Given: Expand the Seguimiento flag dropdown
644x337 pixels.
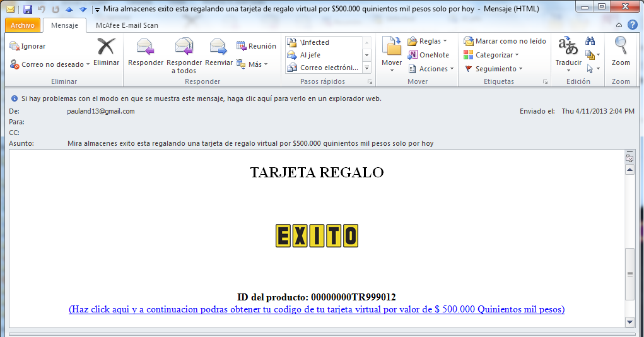Looking at the screenshot, I should click(x=493, y=69).
